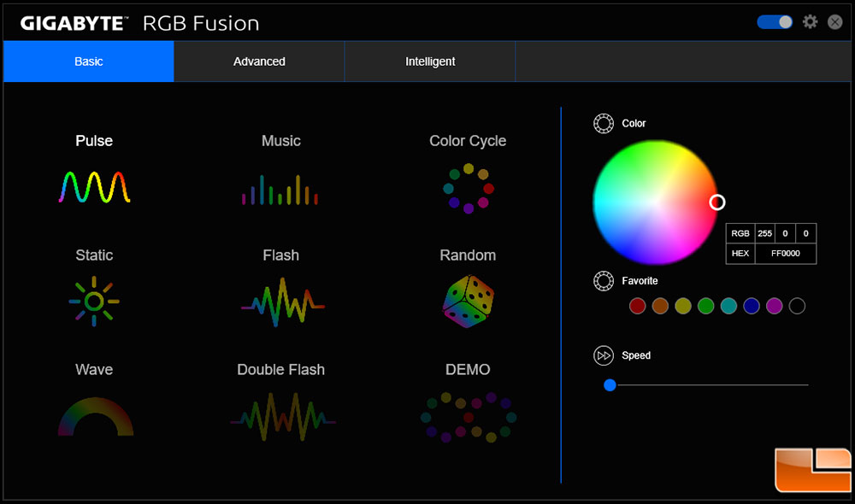Click the Static mode label
The height and width of the screenshot is (504, 855).
click(94, 255)
